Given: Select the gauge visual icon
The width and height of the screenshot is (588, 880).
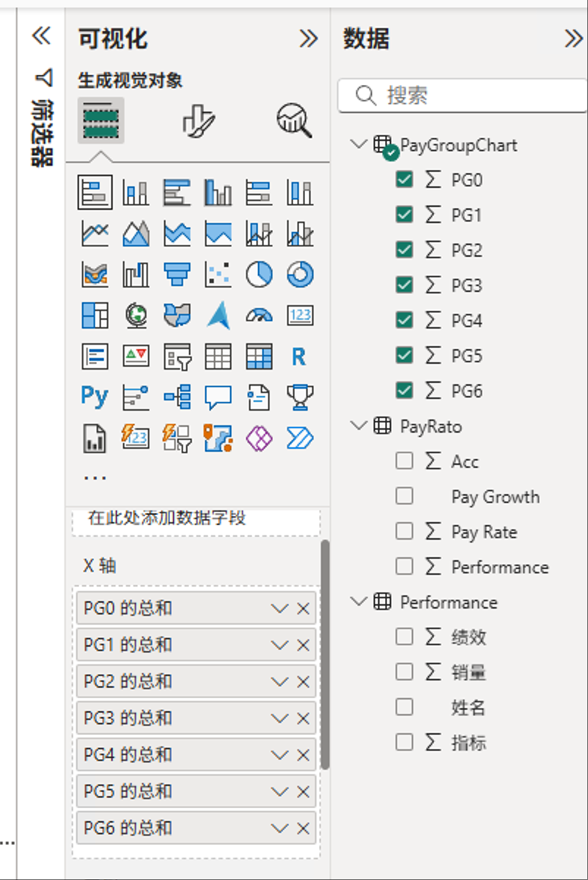Looking at the screenshot, I should pos(259,315).
